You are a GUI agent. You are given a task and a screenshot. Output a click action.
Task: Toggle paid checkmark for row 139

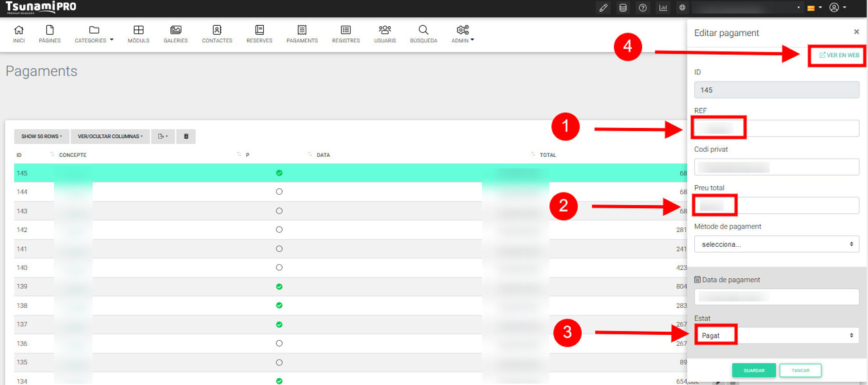click(279, 286)
